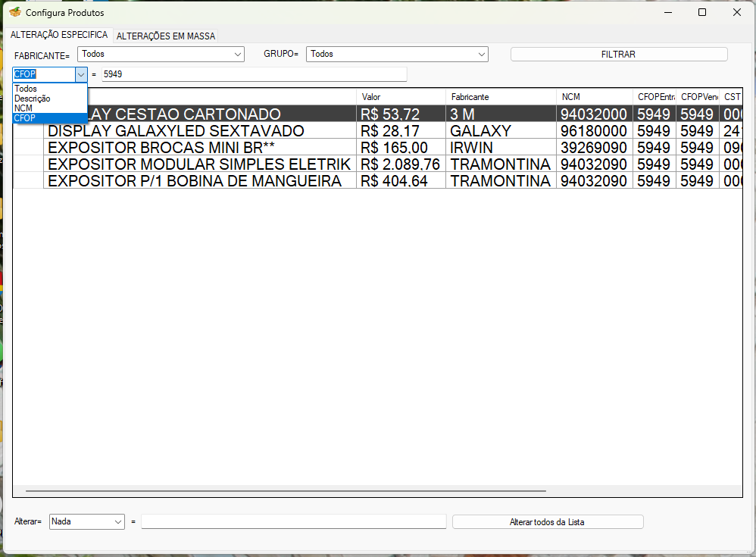This screenshot has width=756, height=557.
Task: Click the R$ 28,17 value cell
Action: [x=401, y=130]
